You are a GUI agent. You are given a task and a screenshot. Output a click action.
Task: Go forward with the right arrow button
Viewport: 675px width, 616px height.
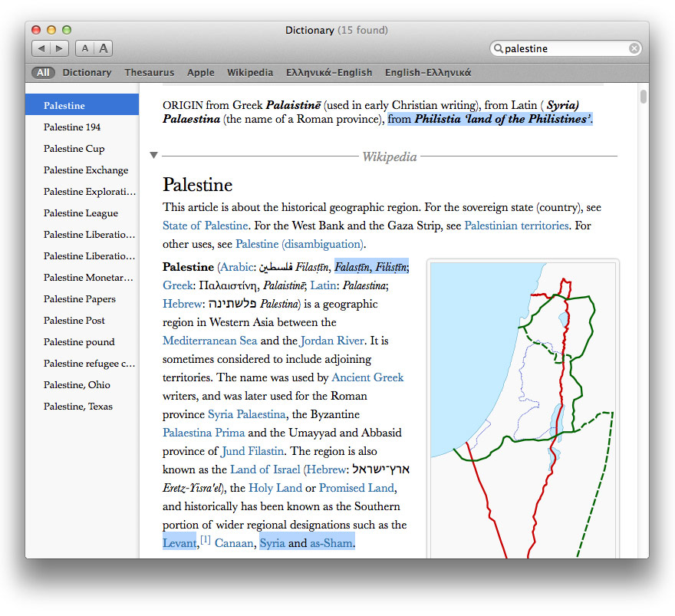pos(59,48)
